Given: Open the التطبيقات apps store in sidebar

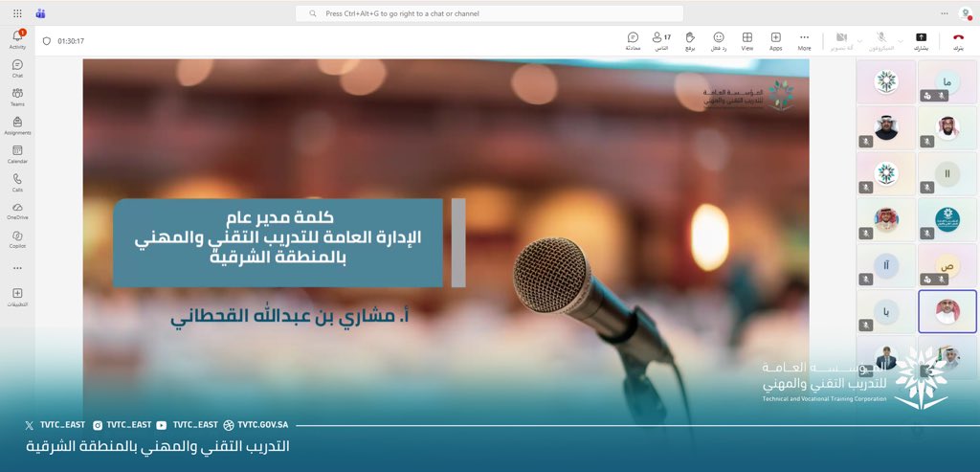Looking at the screenshot, I should 17,297.
